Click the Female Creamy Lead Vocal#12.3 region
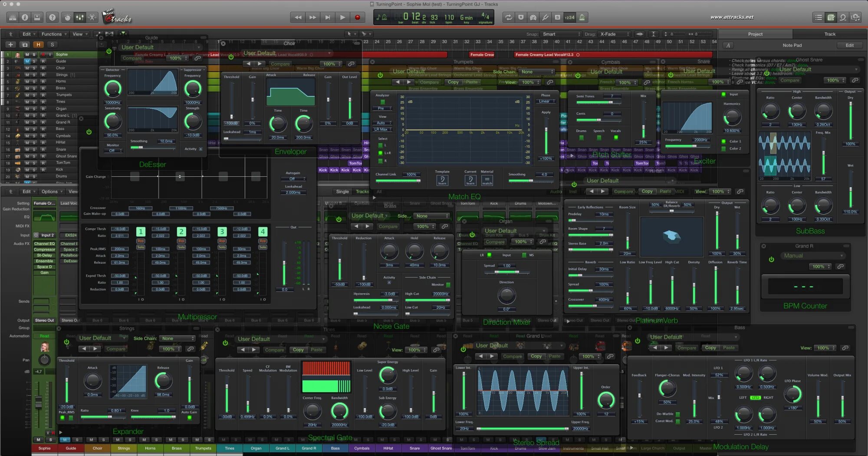 [613, 55]
